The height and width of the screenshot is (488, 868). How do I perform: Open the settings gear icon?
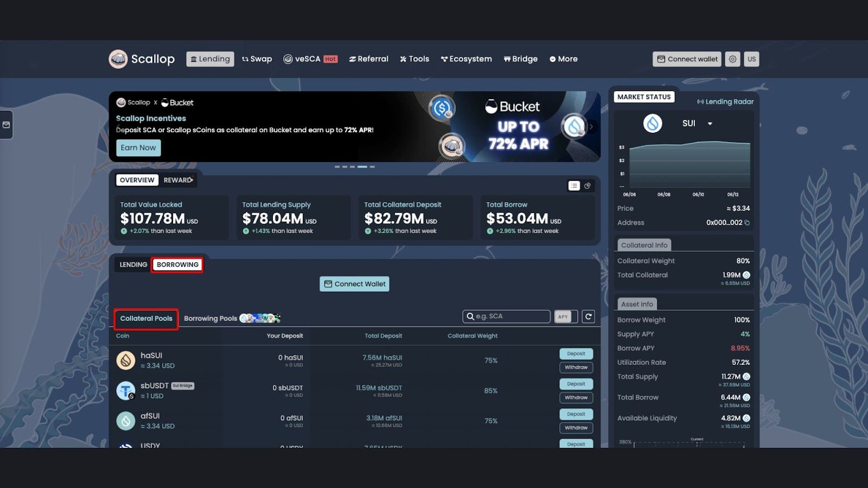pos(732,59)
